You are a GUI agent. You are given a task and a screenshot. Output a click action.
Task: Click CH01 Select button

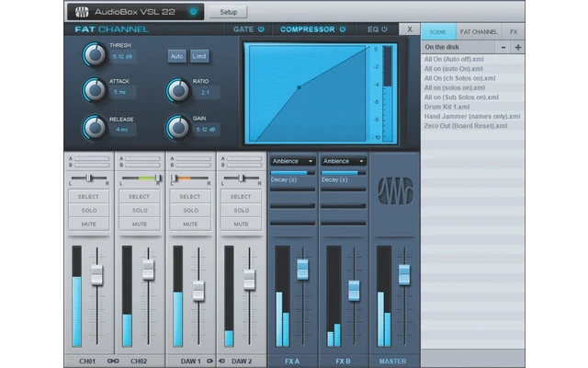(x=88, y=196)
